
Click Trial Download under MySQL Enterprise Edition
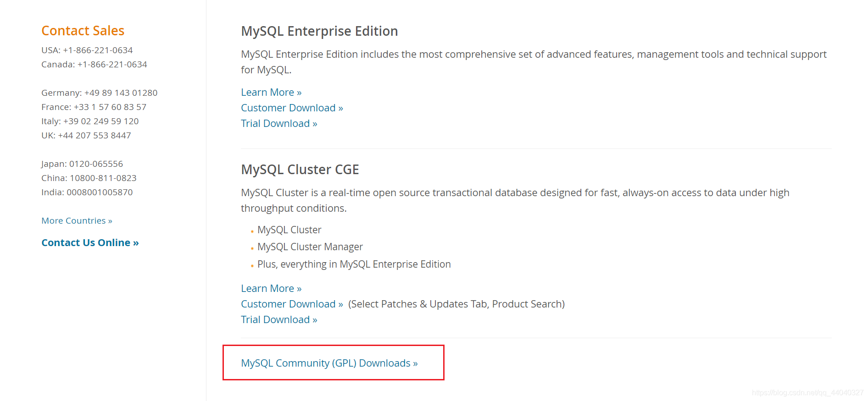click(279, 123)
